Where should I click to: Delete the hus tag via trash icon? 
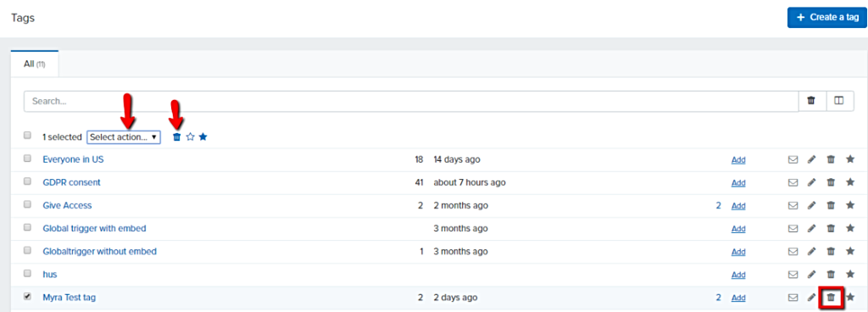pyautogui.click(x=831, y=275)
